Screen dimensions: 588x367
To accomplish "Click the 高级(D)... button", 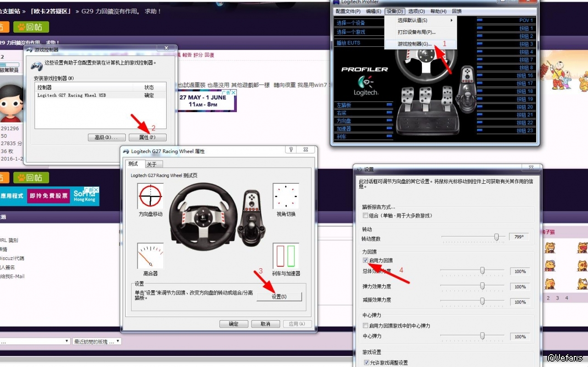I will pyautogui.click(x=106, y=137).
